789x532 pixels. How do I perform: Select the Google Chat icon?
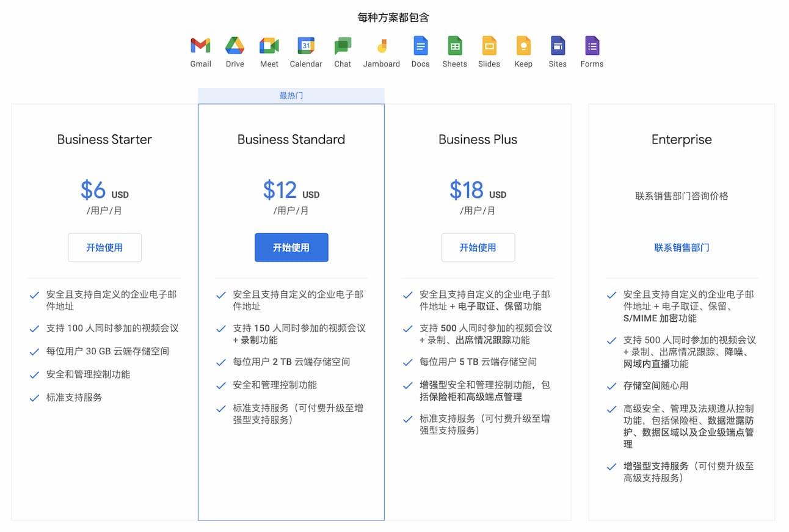click(343, 46)
